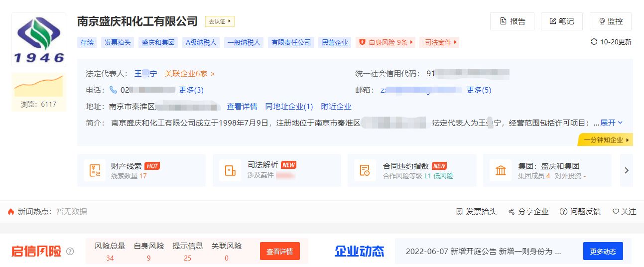
Task: Click the 企业动态 heading
Action: tap(359, 251)
